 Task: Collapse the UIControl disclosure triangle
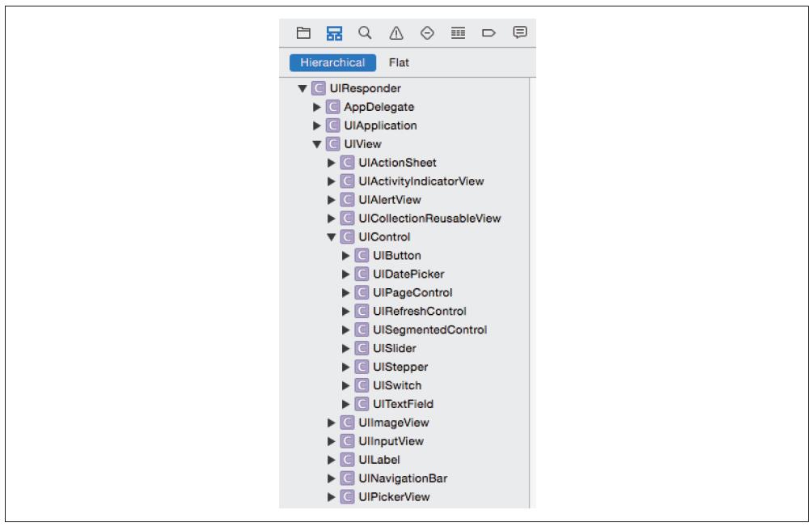(x=332, y=237)
